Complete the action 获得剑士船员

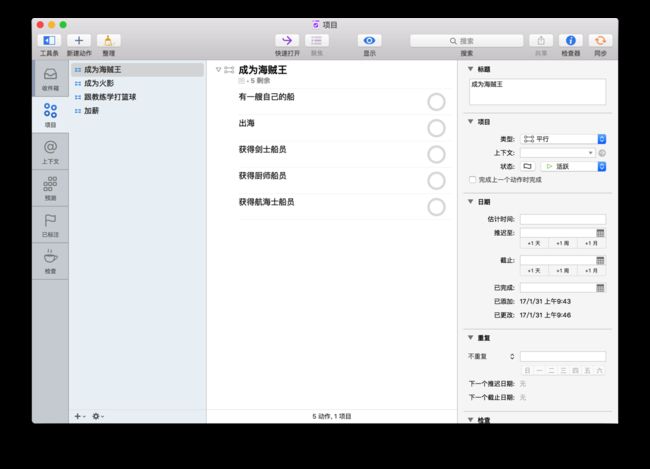click(436, 154)
